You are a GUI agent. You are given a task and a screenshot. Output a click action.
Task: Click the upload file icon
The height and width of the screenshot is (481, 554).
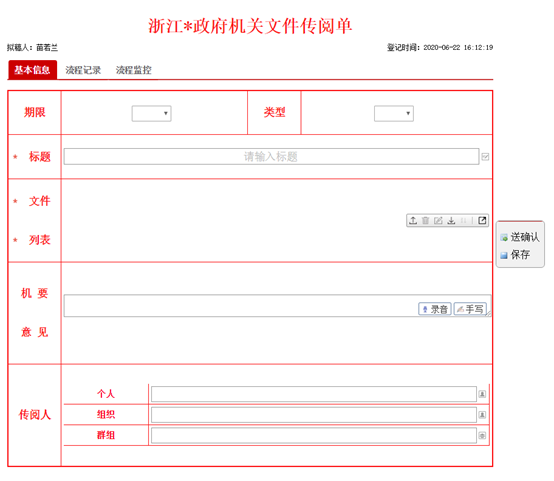tap(413, 221)
